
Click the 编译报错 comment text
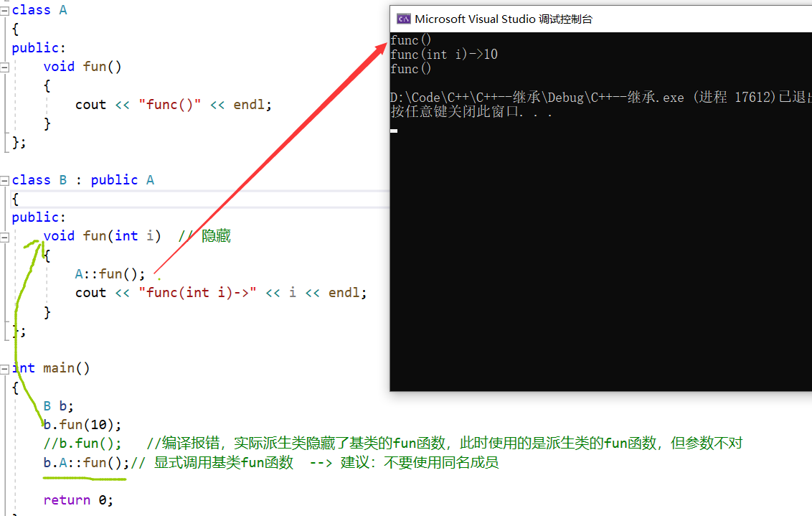click(x=191, y=444)
